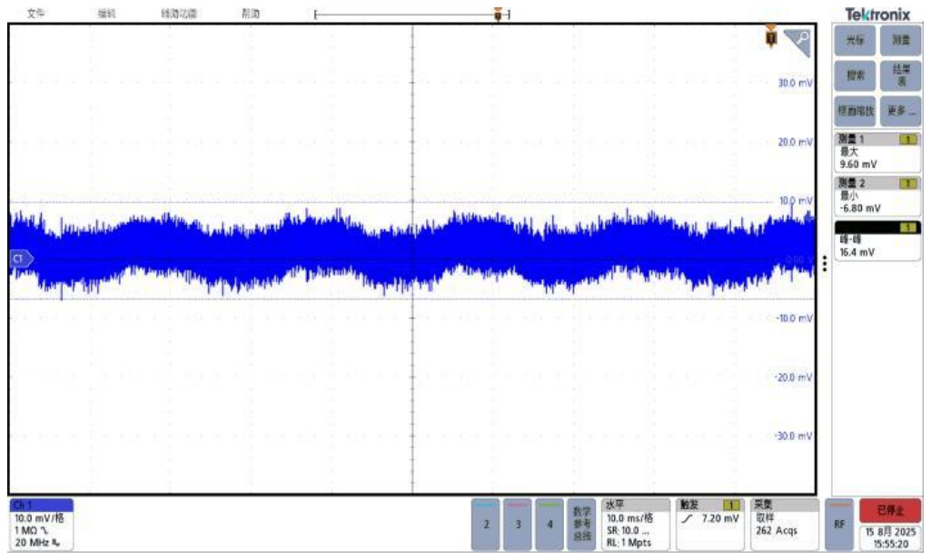Image resolution: width=931 pixels, height=560 pixels.
Task: Open the 水平 horizontal settings badge
Action: (x=635, y=525)
